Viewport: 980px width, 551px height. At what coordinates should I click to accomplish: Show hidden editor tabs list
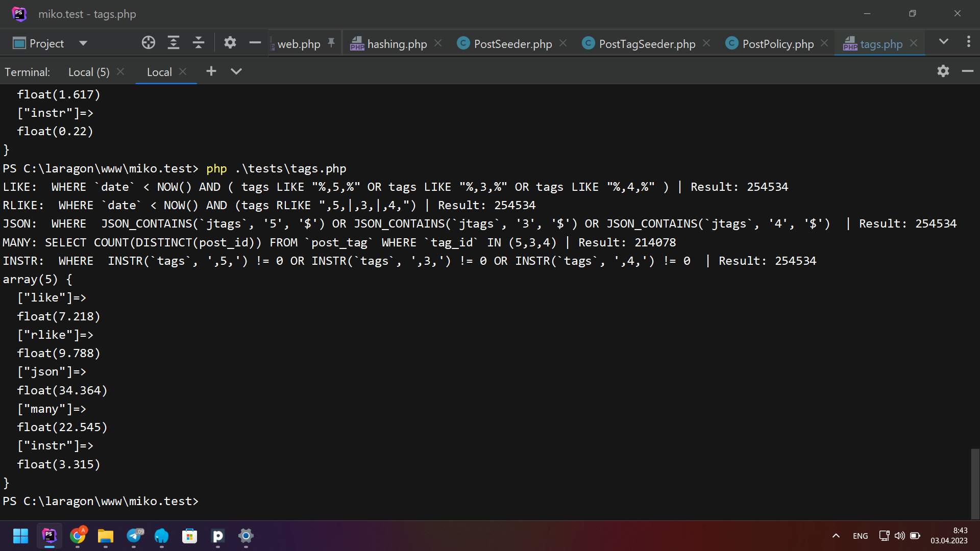click(x=943, y=42)
